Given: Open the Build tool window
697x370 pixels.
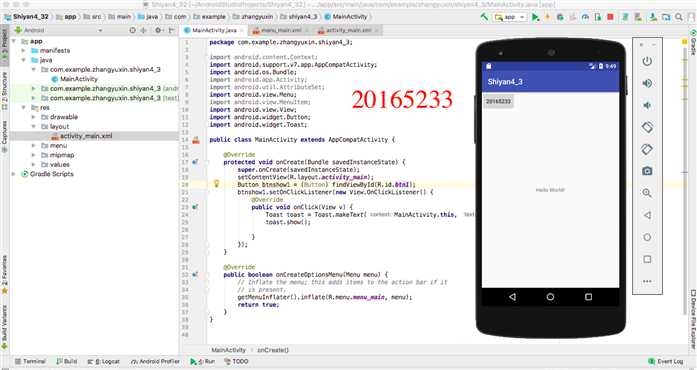Looking at the screenshot, I should click(67, 361).
